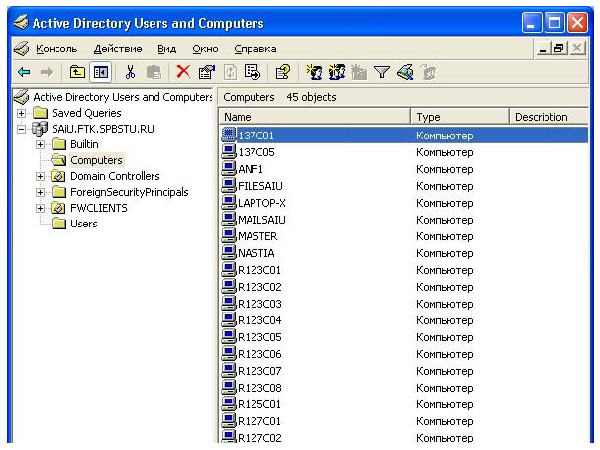Click computer icon beside R123C06

[229, 354]
